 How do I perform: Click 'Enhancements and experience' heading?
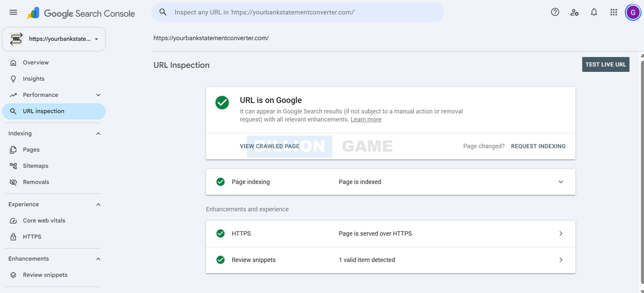pos(247,209)
